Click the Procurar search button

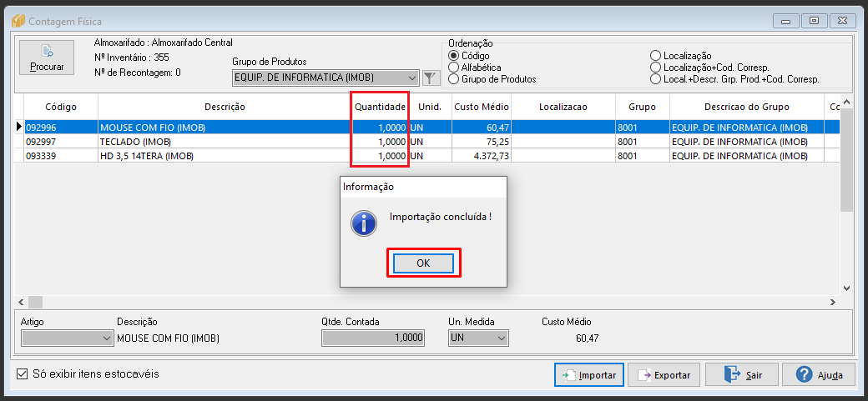(47, 58)
